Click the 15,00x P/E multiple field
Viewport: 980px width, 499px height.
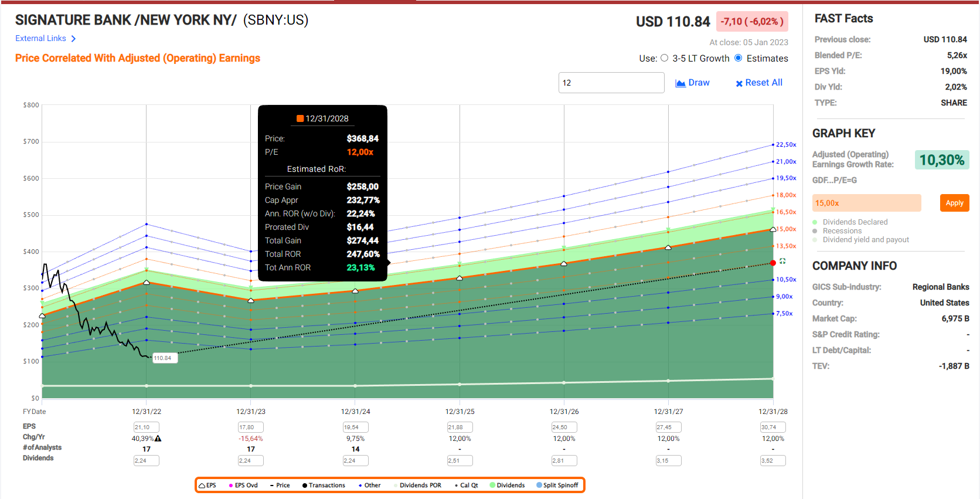click(x=866, y=203)
